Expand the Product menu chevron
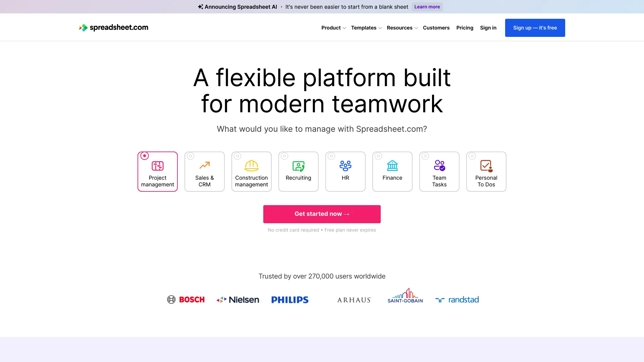 pyautogui.click(x=344, y=28)
